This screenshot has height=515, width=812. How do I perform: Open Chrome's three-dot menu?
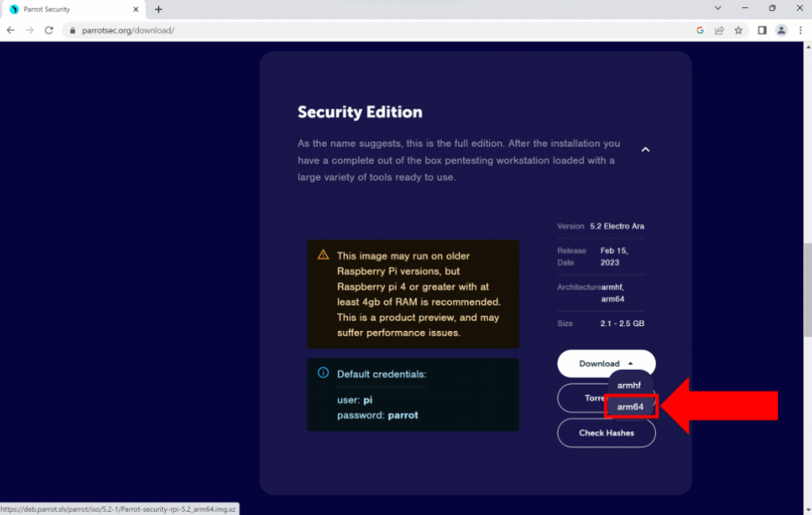801,30
